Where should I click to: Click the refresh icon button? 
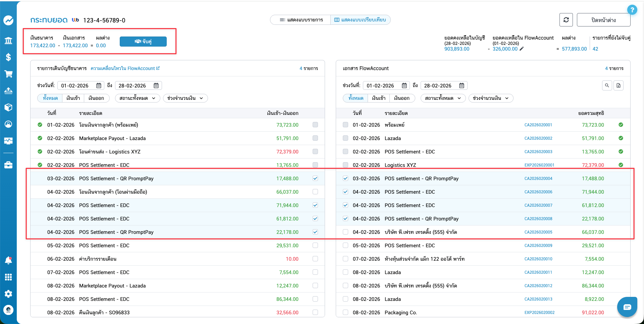coord(566,20)
